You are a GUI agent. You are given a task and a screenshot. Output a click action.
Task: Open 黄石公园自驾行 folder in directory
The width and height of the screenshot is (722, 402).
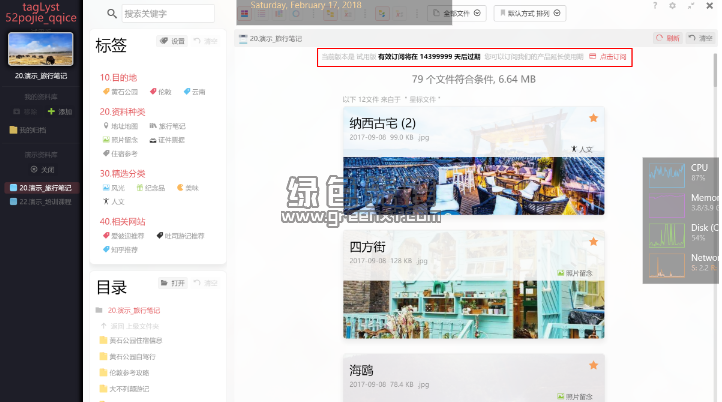point(128,357)
